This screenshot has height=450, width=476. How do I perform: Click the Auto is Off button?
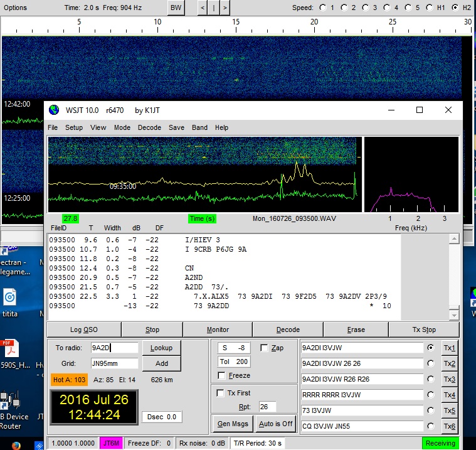276,424
